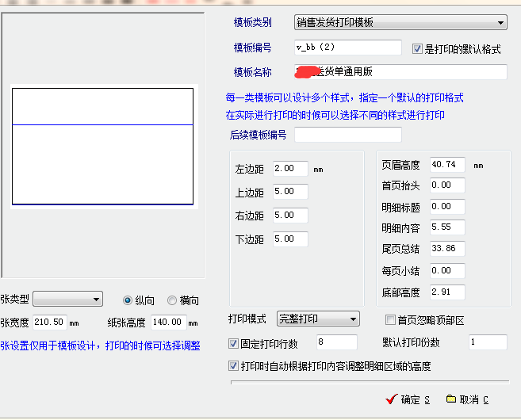Select 横向 orientation radio button
The height and width of the screenshot is (420, 521).
tap(172, 300)
